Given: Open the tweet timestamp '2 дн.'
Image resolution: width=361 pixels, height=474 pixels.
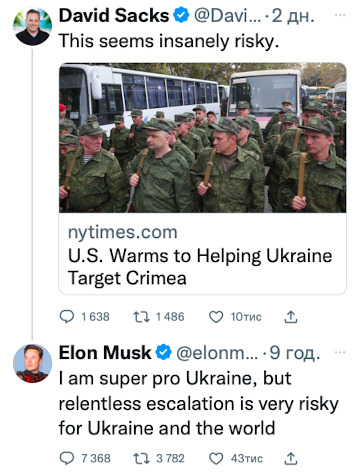Looking at the screenshot, I should [293, 16].
